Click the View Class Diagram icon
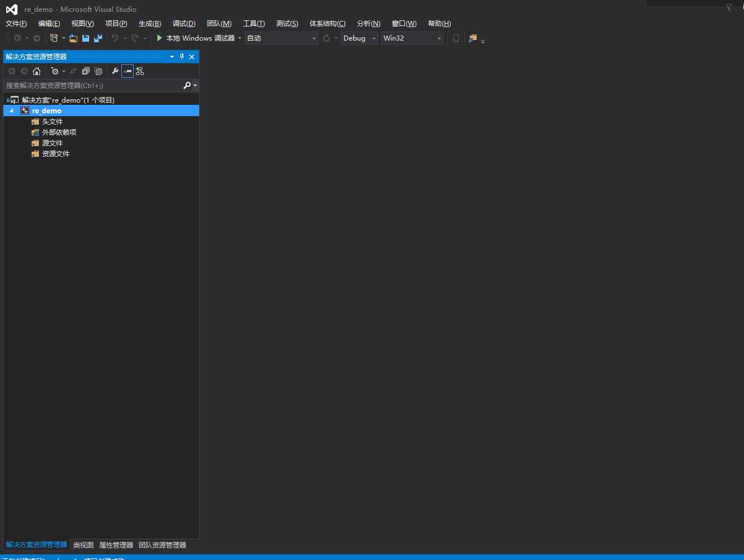The image size is (744, 560). (x=140, y=71)
